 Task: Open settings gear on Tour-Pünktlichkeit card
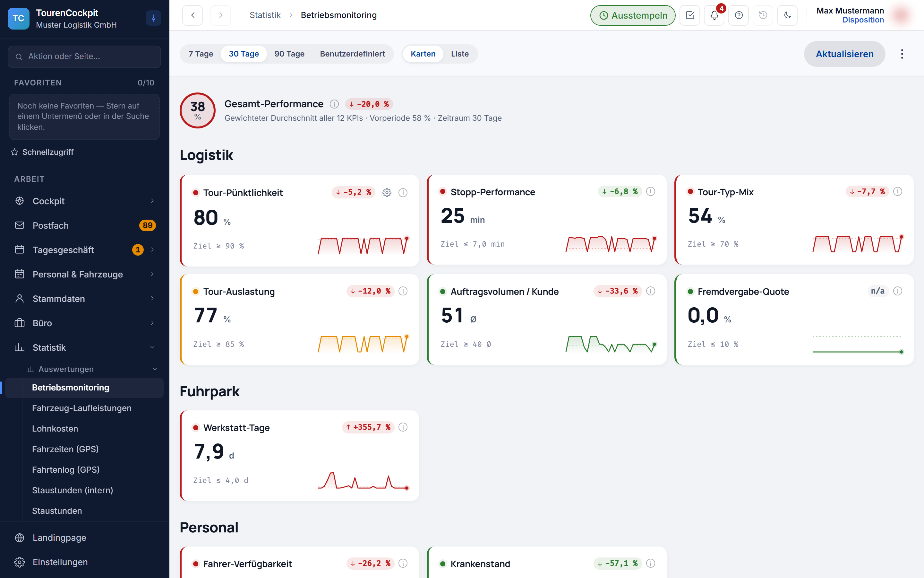(387, 193)
